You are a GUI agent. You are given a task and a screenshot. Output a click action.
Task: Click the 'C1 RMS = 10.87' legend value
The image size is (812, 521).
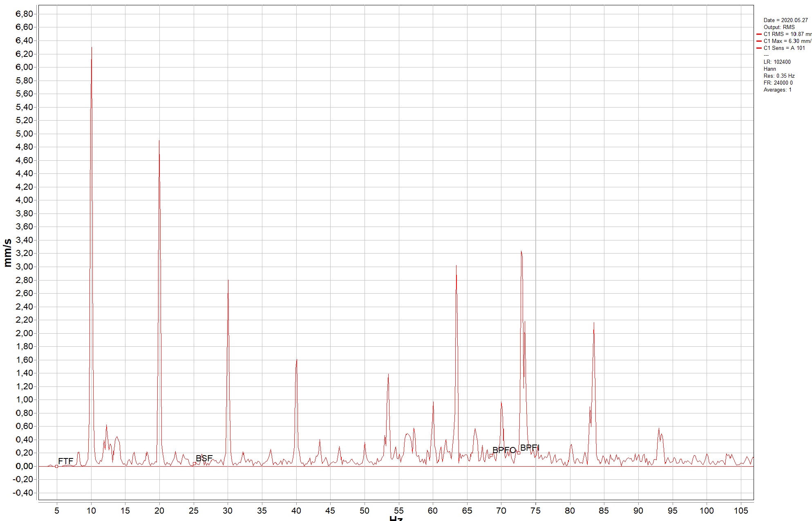pyautogui.click(x=787, y=34)
